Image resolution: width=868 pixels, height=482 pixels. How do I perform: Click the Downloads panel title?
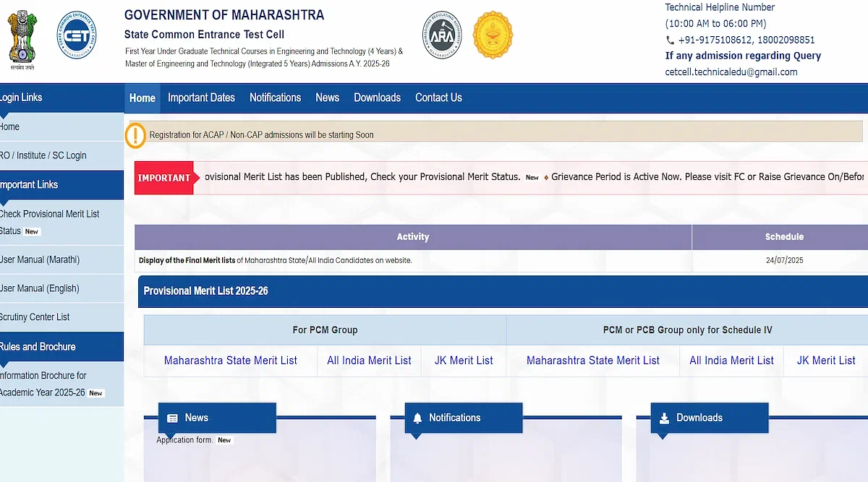tap(699, 418)
